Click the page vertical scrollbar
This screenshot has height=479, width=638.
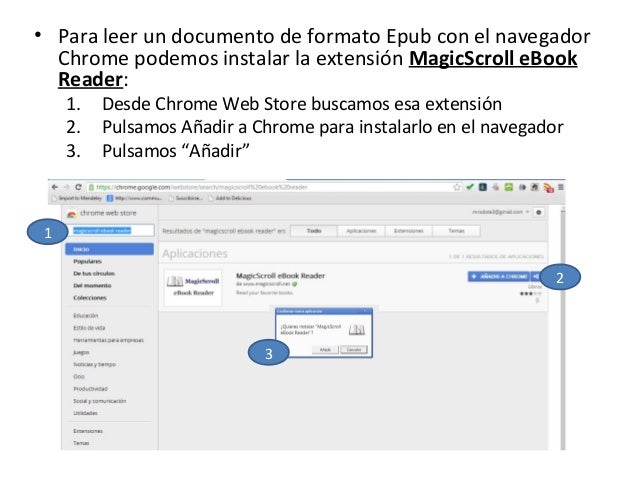point(563,328)
